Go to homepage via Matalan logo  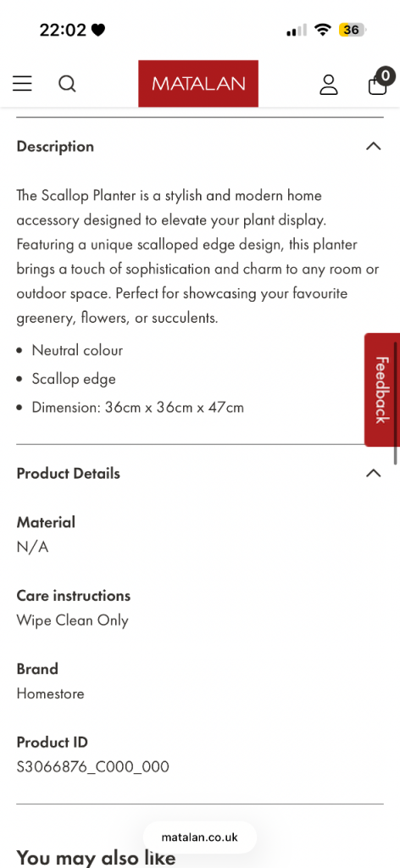pyautogui.click(x=198, y=84)
